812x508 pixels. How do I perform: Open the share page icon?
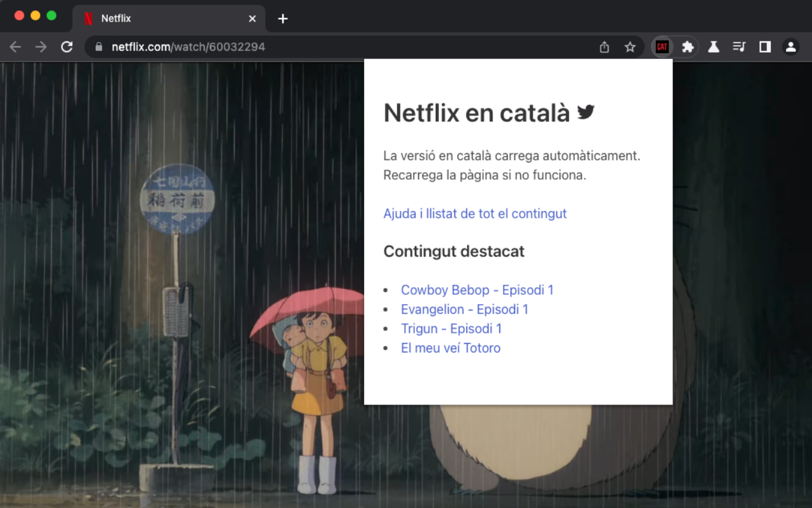(x=604, y=47)
